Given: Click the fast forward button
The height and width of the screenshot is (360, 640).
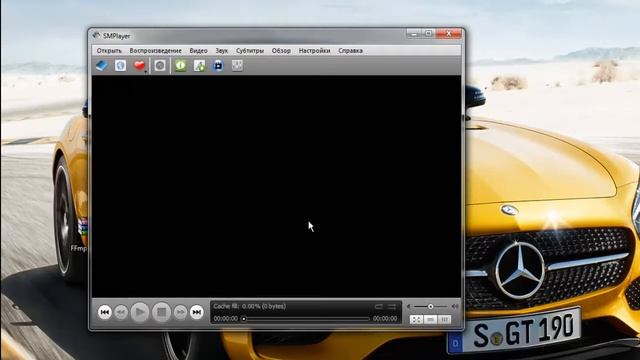Looking at the screenshot, I should 180,312.
